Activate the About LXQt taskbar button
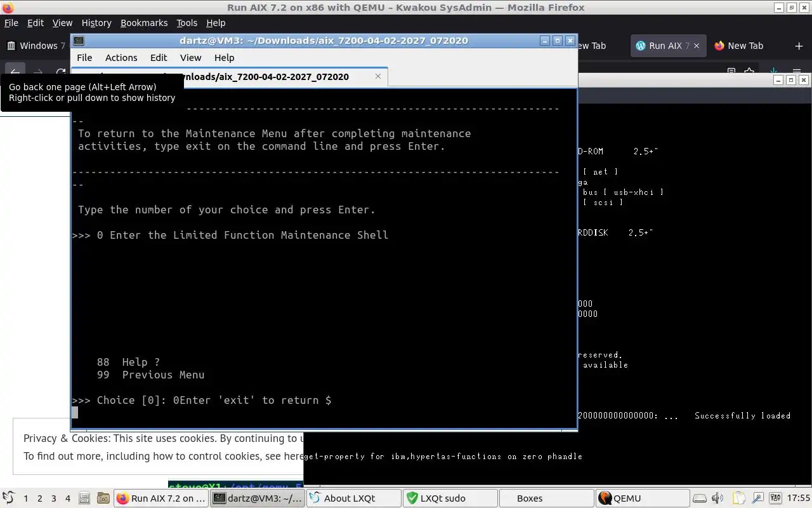Screen dimensions: 812x508 click(353, 498)
